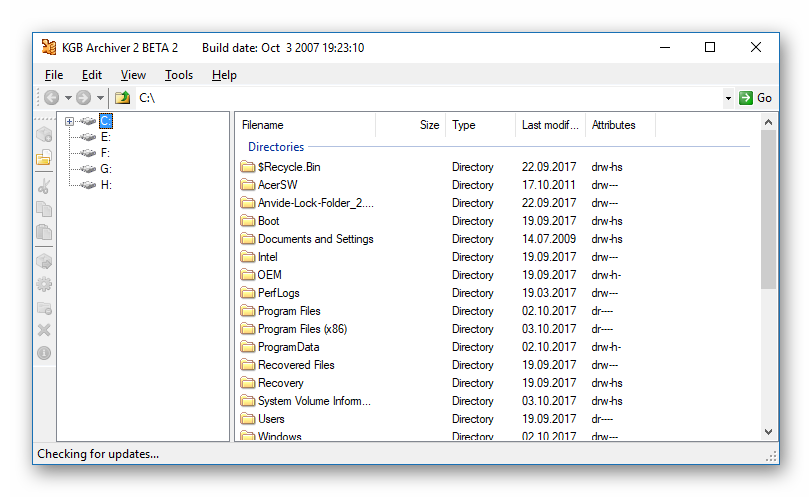Open the address bar dropdown arrow
812x497 pixels.
click(728, 98)
